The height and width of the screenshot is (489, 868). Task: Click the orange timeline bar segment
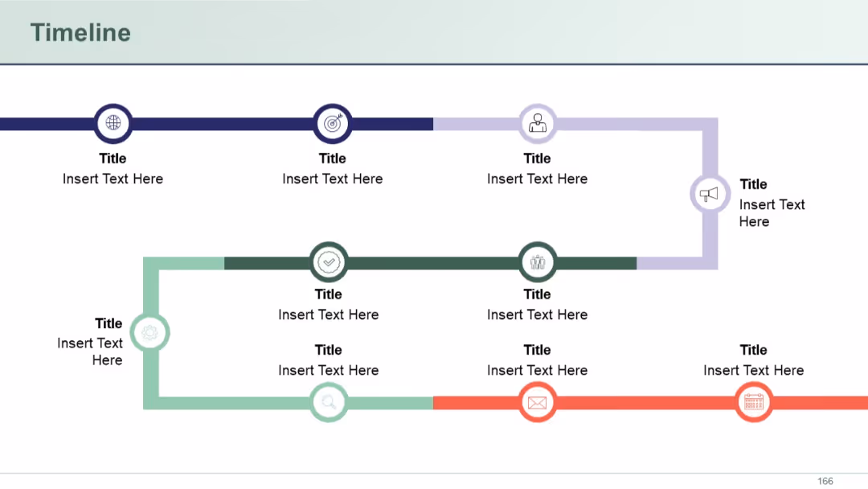(650, 403)
